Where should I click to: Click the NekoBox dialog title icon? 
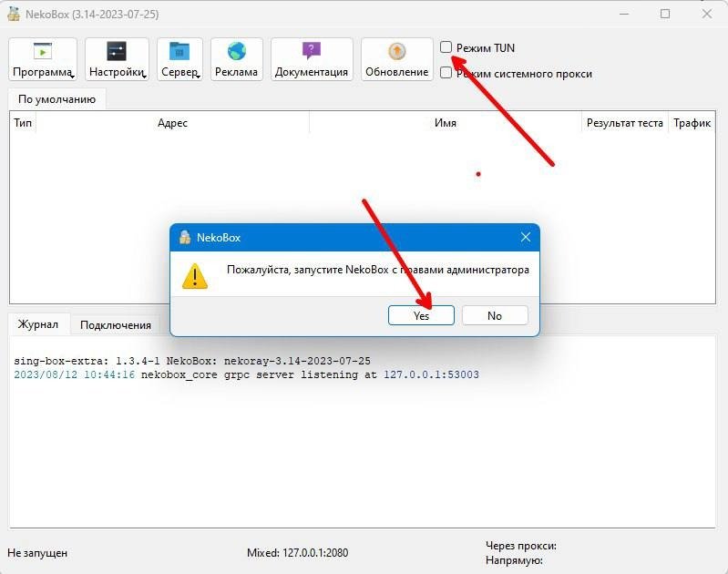[185, 237]
